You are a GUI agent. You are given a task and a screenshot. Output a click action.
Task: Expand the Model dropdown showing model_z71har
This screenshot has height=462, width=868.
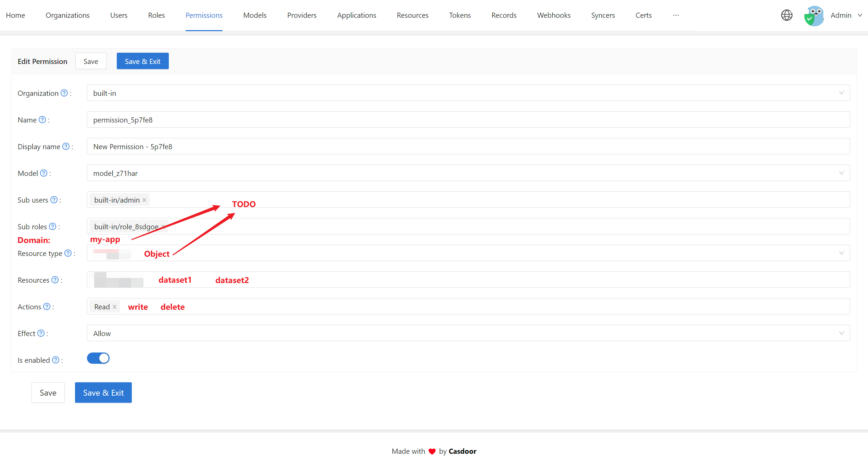pos(468,173)
